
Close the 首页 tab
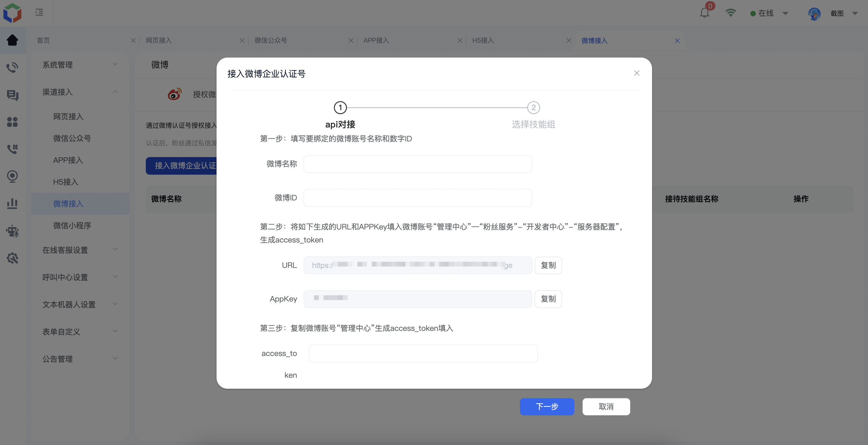click(x=133, y=41)
